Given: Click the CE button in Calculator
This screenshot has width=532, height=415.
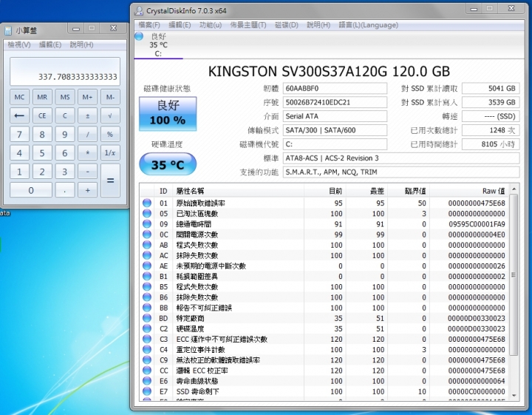Looking at the screenshot, I should click(x=42, y=116).
